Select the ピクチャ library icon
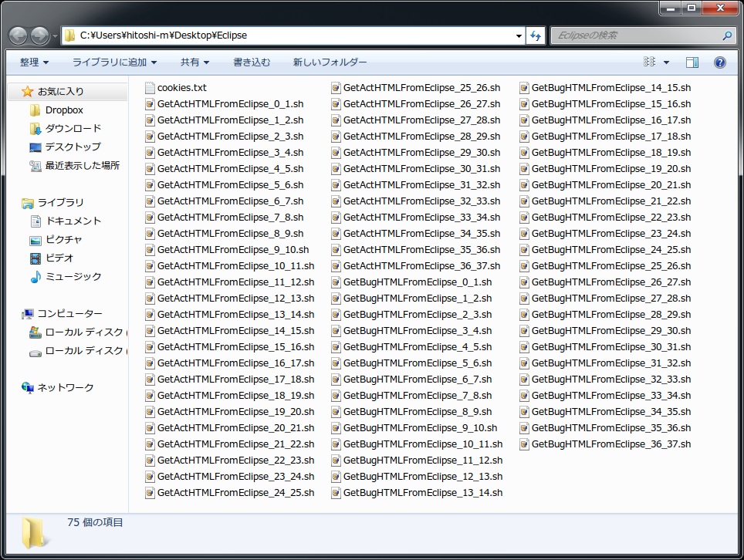This screenshot has height=560, width=744. point(36,240)
